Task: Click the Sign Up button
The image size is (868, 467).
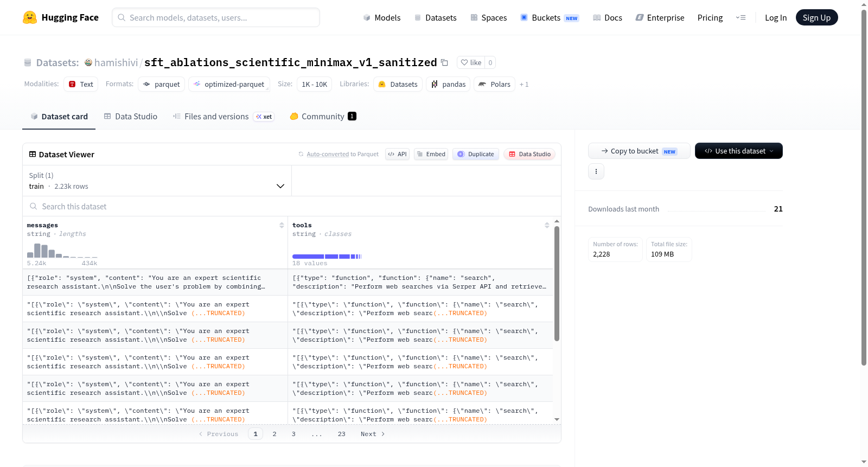Action: (816, 17)
